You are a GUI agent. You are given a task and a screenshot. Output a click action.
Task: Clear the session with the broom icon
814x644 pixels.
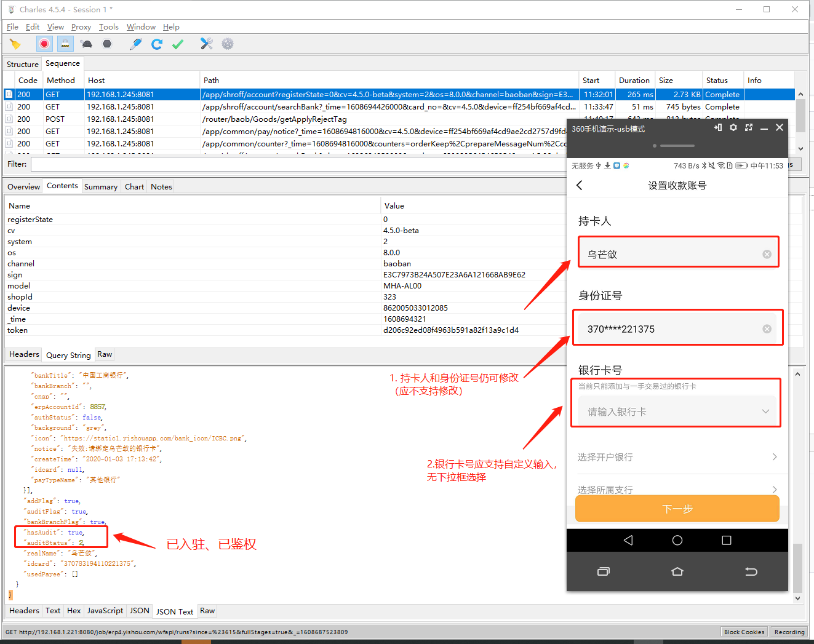15,44
